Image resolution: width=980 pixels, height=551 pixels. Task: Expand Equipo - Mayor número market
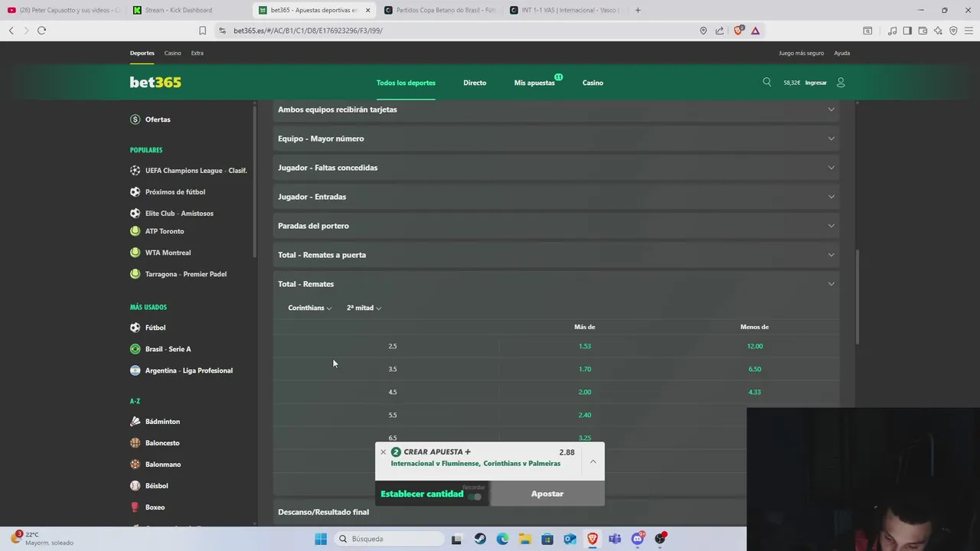556,139
